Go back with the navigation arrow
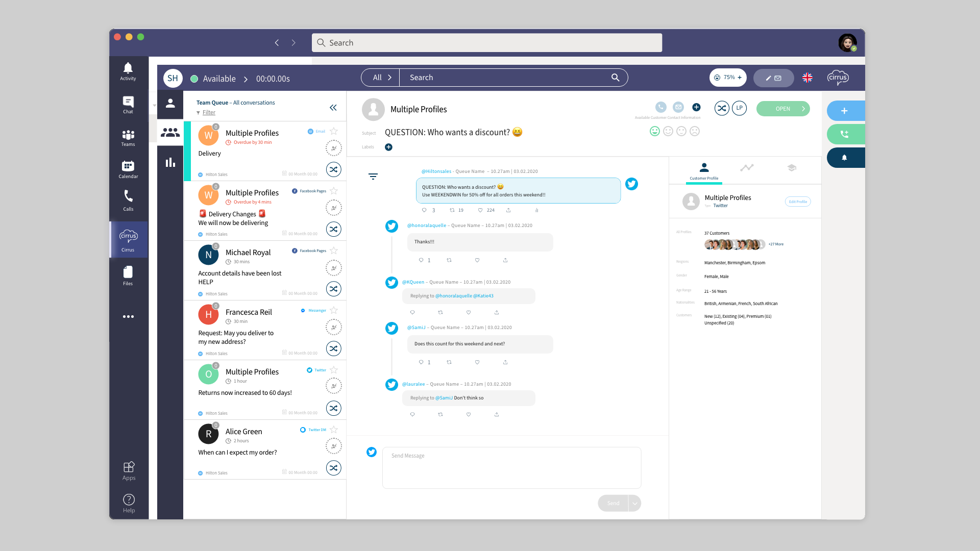Screen dimensions: 980x551 point(277,43)
